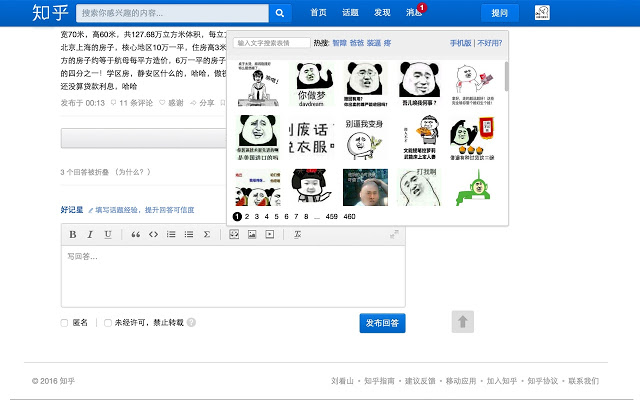Pick the panda holding red banner sticker

click(x=473, y=138)
